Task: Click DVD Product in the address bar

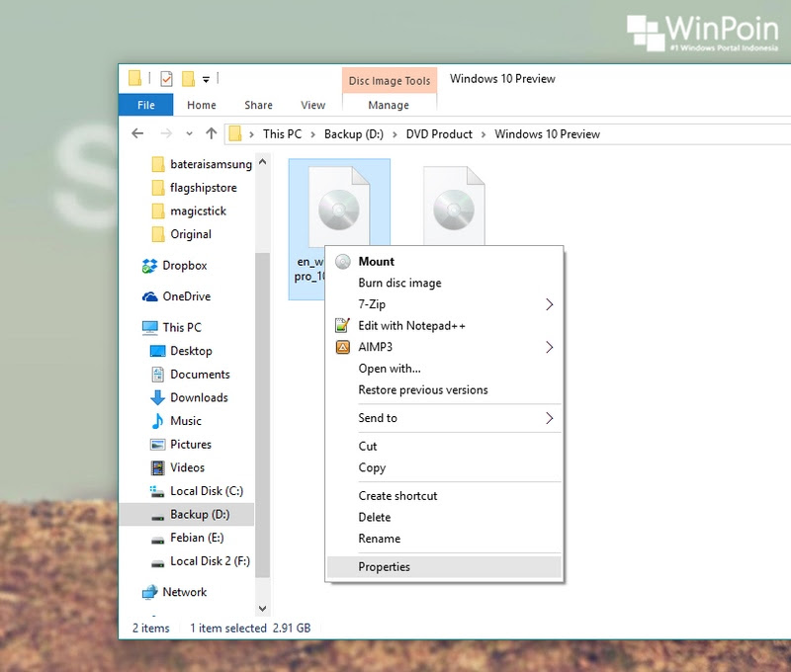Action: click(439, 134)
